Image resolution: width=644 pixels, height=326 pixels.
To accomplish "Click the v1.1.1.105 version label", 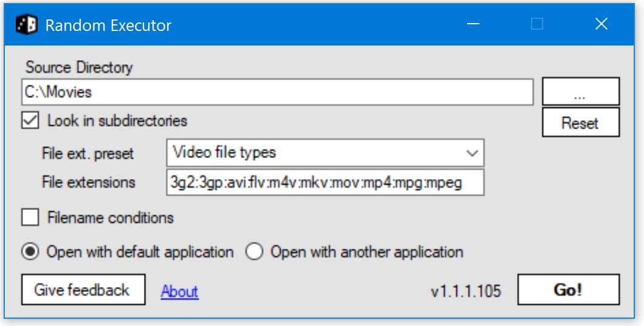I will click(466, 291).
